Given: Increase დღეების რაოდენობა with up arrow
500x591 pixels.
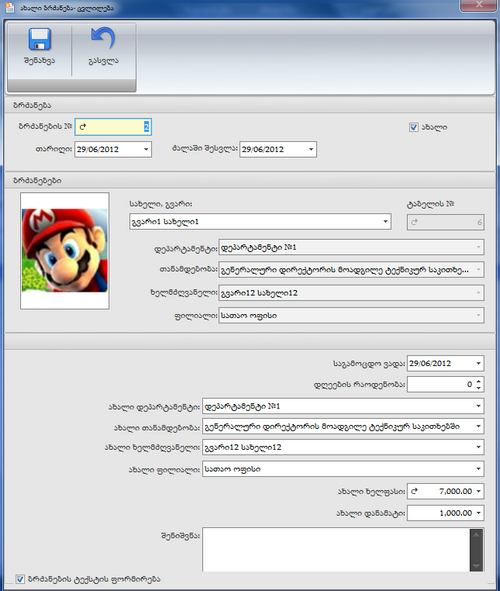Looking at the screenshot, I should click(479, 381).
